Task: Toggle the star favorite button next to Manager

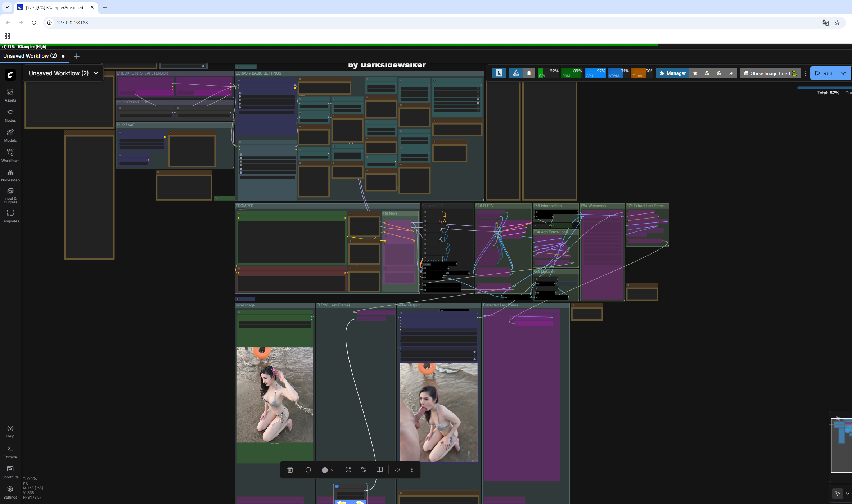Action: click(695, 73)
